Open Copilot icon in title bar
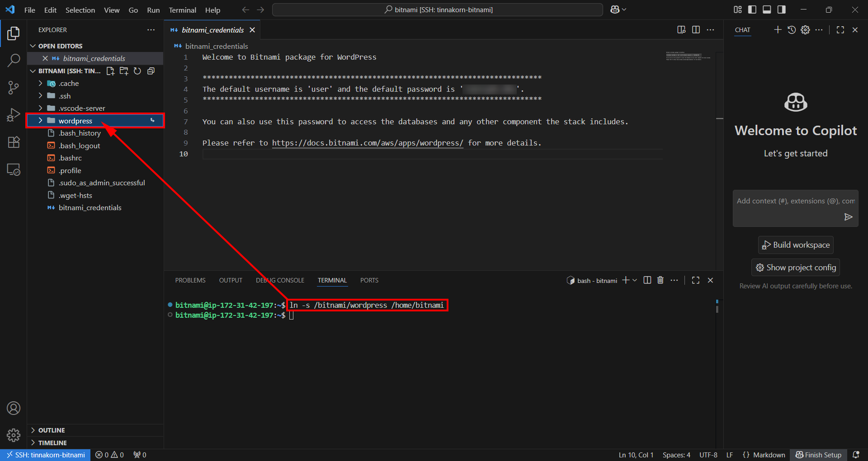The image size is (868, 461). pyautogui.click(x=615, y=9)
